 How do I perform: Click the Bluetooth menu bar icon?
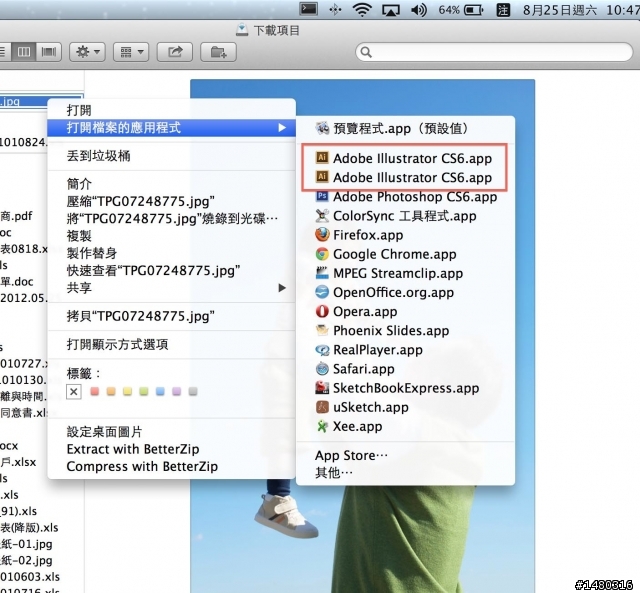pos(335,9)
